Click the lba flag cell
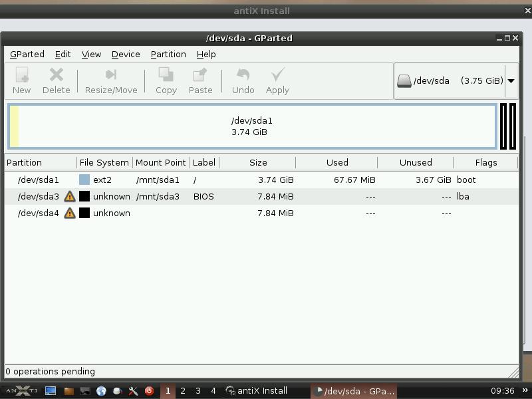 pyautogui.click(x=463, y=196)
